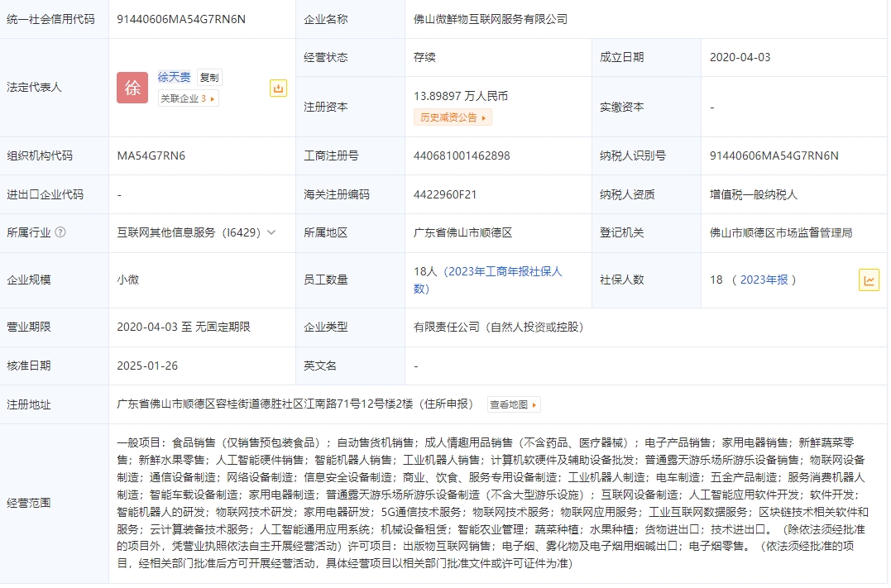Open the 关联企业 3 expander
The width and height of the screenshot is (891, 588).
[188, 99]
